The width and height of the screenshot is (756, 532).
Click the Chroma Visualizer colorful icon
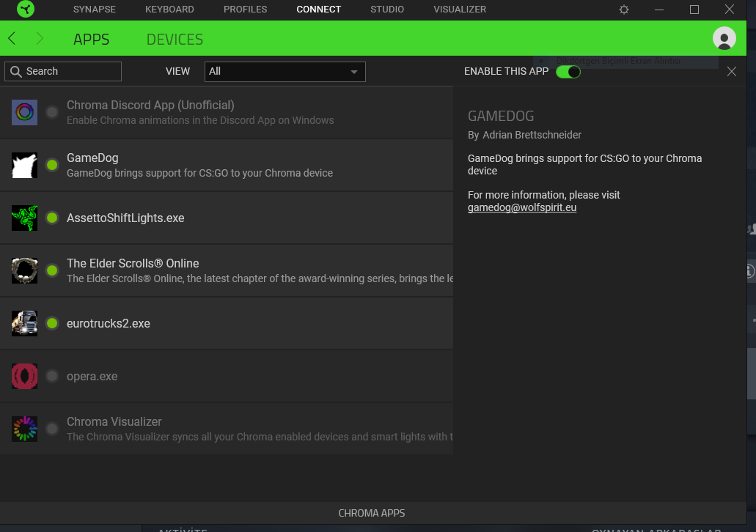pyautogui.click(x=25, y=429)
